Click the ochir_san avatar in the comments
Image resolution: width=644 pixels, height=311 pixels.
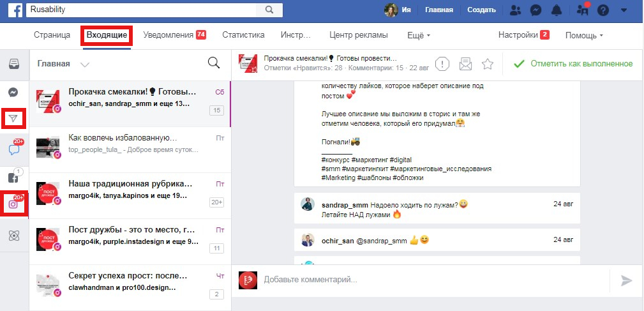308,240
